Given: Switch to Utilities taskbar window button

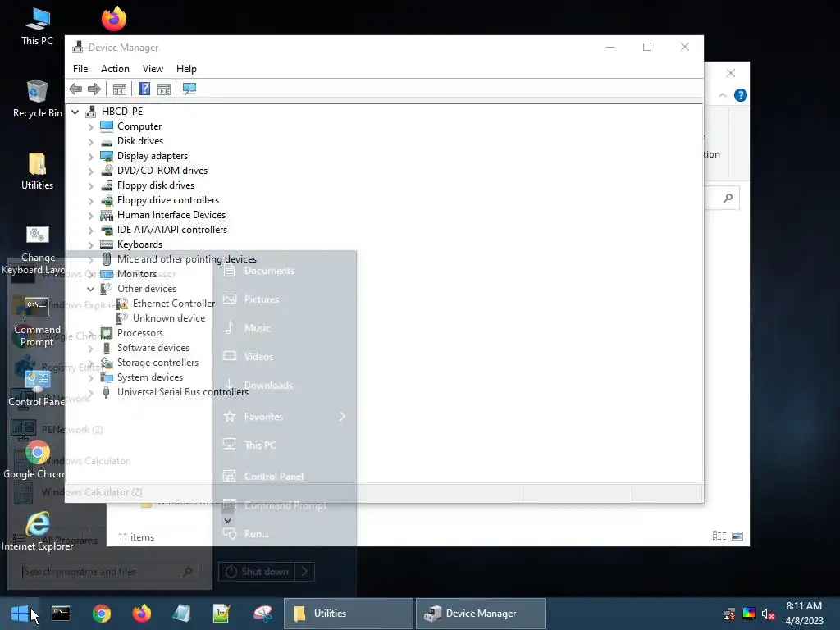Looking at the screenshot, I should (348, 614).
